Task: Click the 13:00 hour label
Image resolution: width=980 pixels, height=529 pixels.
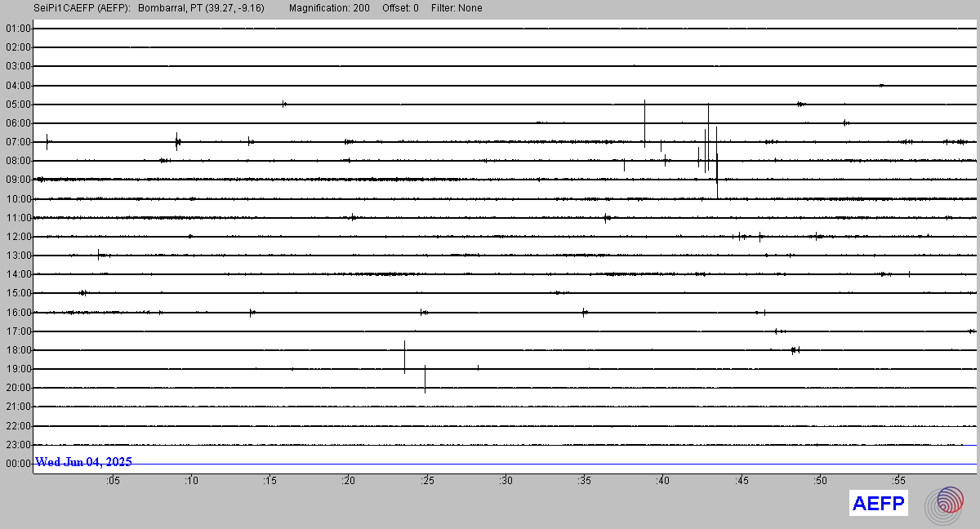Action: [18, 256]
